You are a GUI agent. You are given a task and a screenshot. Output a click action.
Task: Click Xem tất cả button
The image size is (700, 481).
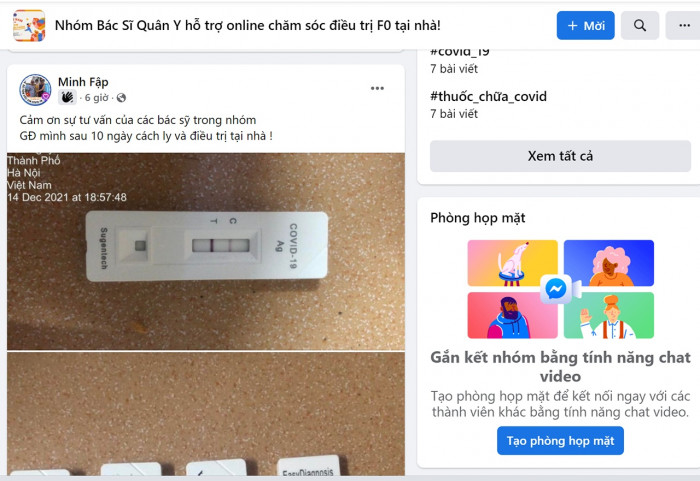click(560, 156)
